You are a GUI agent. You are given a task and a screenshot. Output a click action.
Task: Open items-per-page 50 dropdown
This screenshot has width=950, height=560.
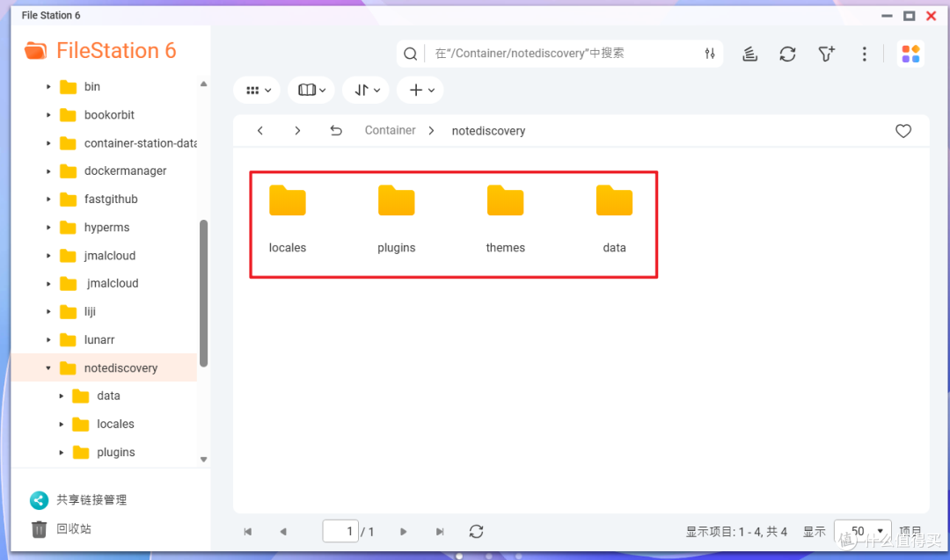pos(863,532)
